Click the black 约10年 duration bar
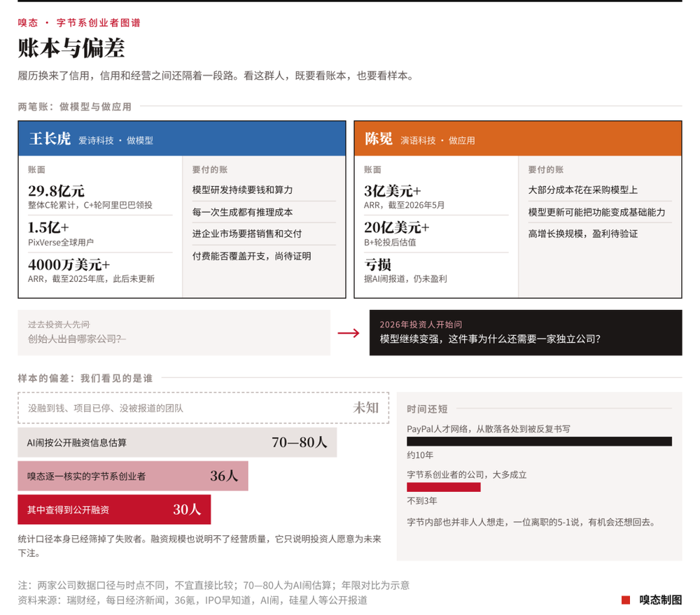Screen dimensions: 700x615 tap(539, 441)
